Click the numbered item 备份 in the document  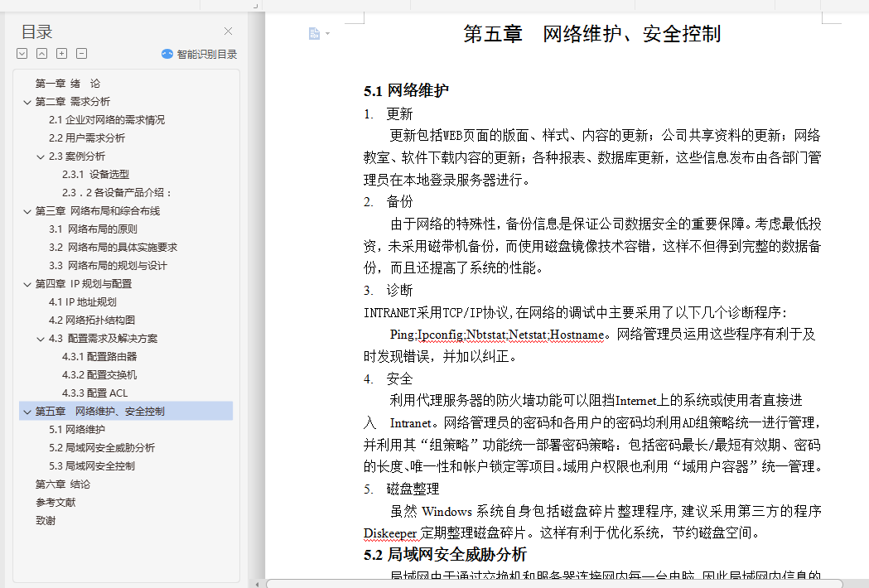pyautogui.click(x=399, y=202)
